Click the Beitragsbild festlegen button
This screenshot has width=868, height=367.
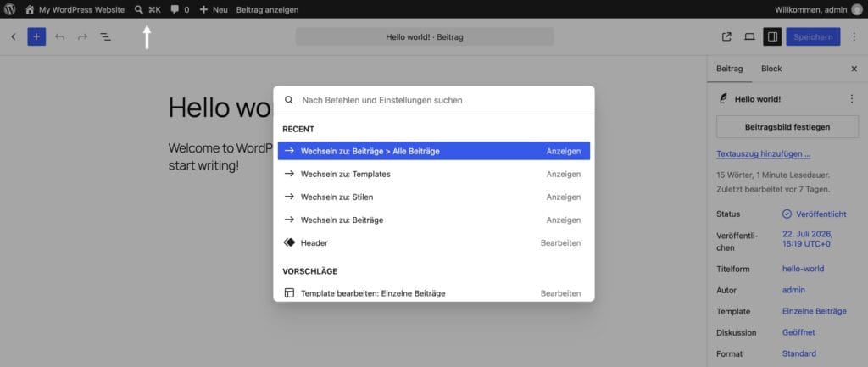tap(787, 127)
